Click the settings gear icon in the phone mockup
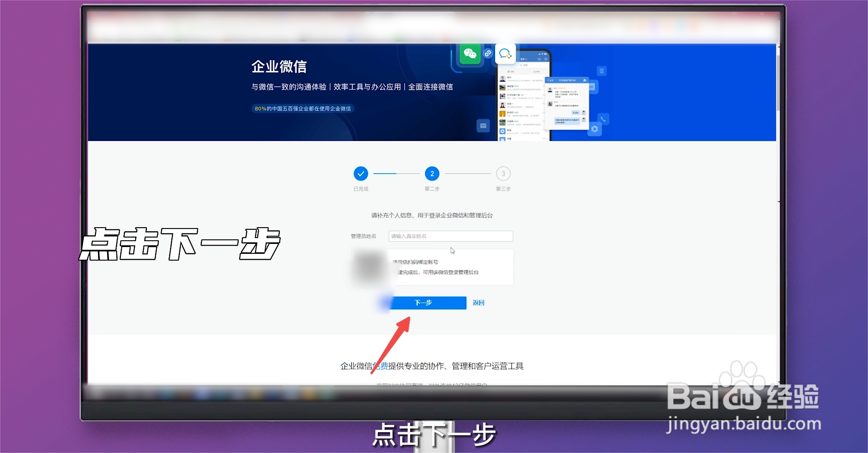 coord(546,59)
